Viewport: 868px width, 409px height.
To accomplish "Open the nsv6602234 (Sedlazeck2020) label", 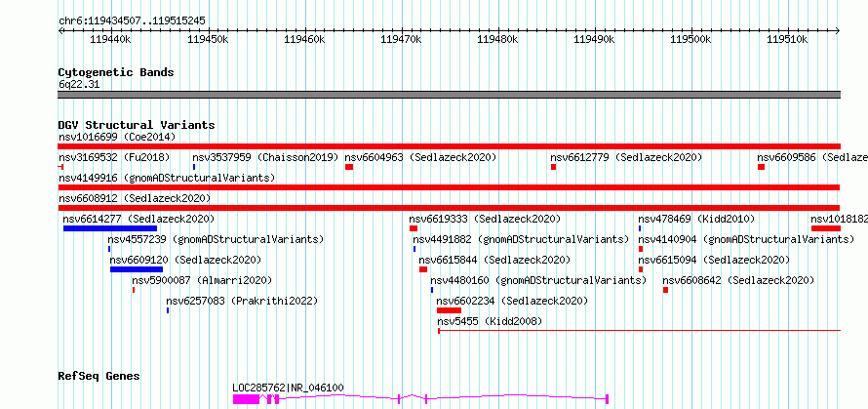I will tap(512, 301).
